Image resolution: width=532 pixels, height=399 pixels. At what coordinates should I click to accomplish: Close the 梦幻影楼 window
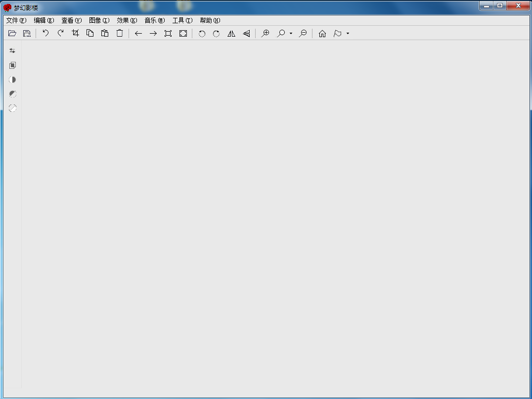click(518, 6)
